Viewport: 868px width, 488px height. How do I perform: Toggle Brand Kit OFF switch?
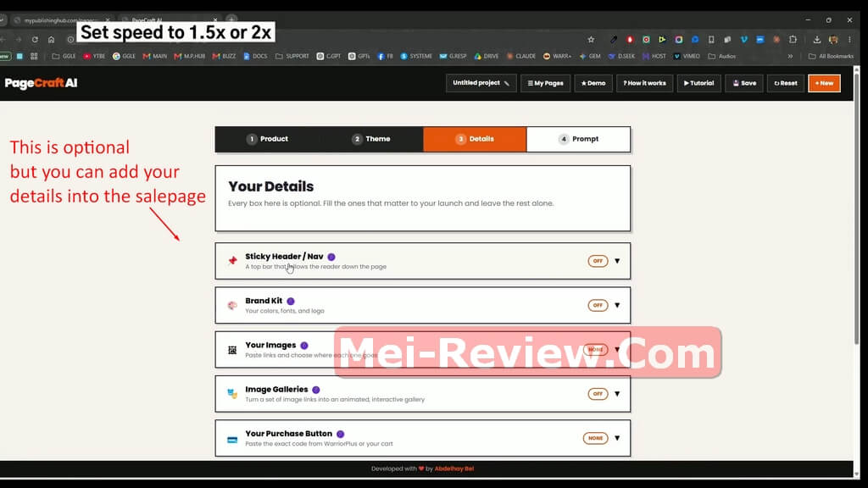click(598, 305)
